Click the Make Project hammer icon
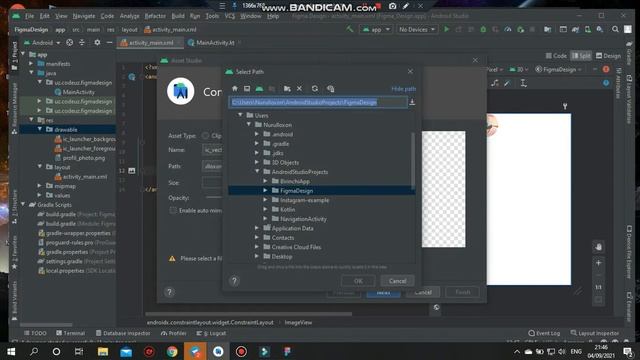This screenshot has width=640, height=360. click(350, 29)
